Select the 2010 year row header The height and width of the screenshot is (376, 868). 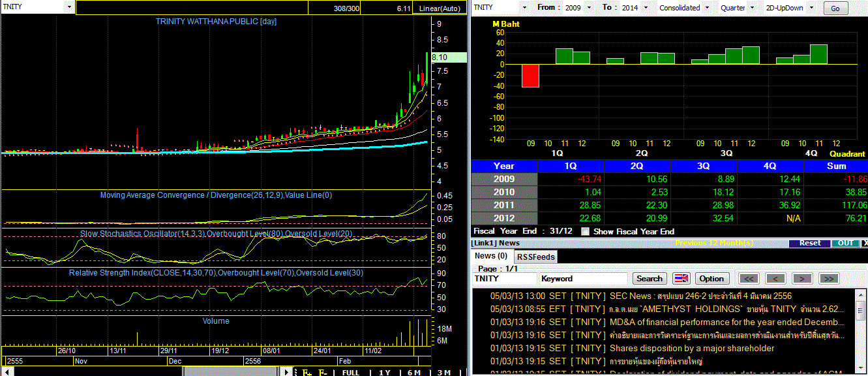pyautogui.click(x=504, y=192)
